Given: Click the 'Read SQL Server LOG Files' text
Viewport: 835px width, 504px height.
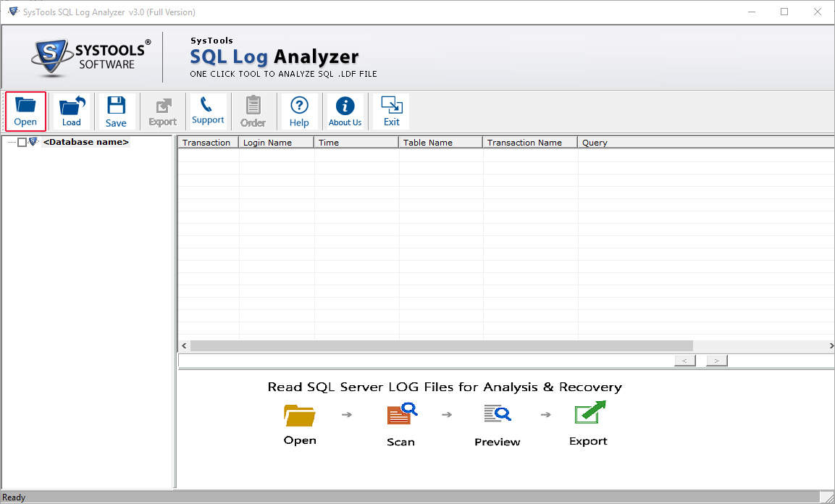Looking at the screenshot, I should click(445, 387).
